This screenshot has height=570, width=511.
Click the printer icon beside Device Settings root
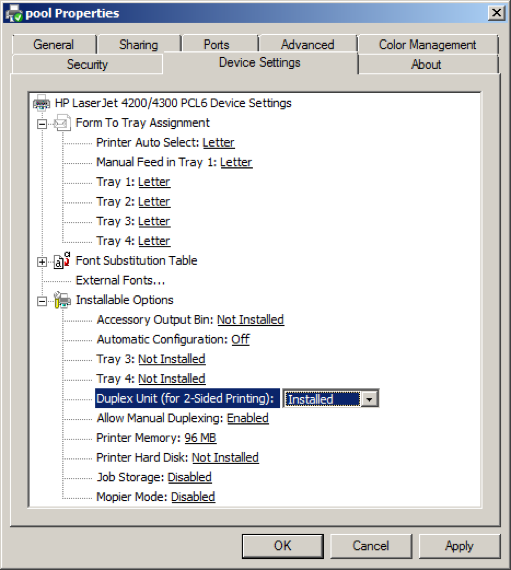tap(42, 103)
